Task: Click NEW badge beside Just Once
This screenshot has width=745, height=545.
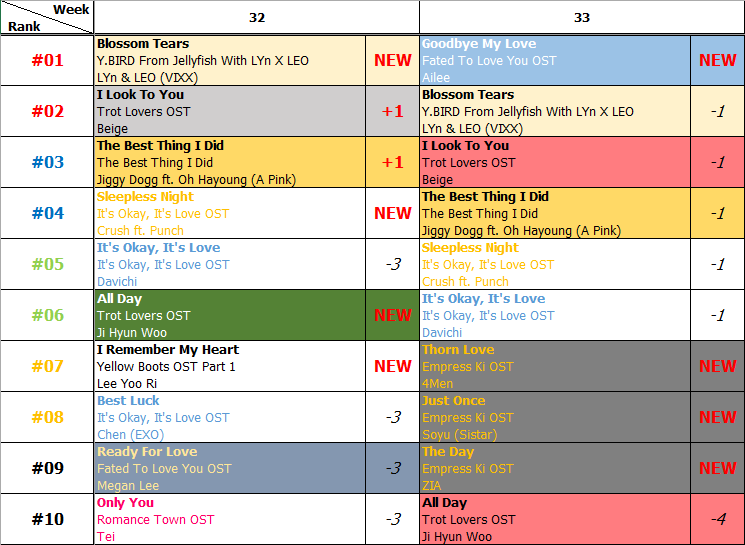Action: 717,417
